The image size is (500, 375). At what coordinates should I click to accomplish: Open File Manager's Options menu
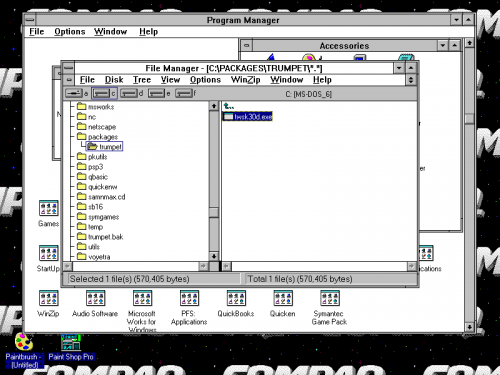(x=205, y=80)
